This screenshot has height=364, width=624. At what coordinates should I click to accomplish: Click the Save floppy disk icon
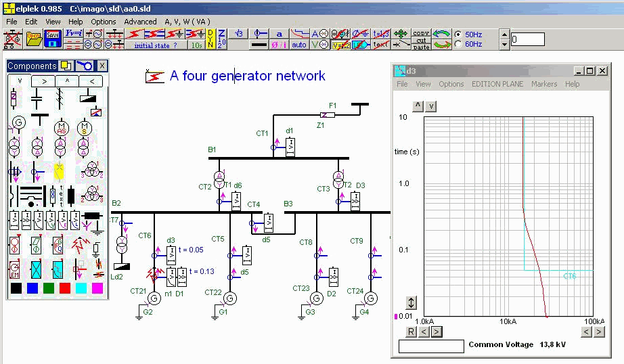tap(53, 39)
